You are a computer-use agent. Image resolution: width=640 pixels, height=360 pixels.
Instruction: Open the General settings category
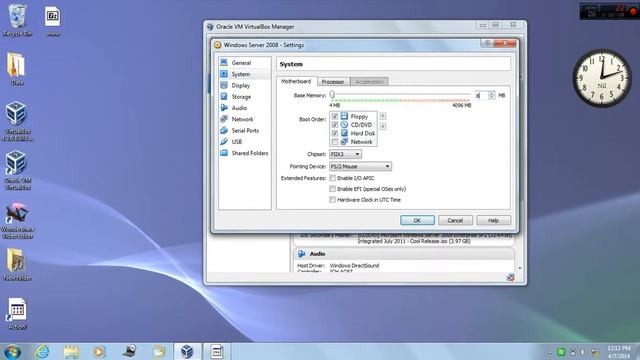click(x=241, y=63)
